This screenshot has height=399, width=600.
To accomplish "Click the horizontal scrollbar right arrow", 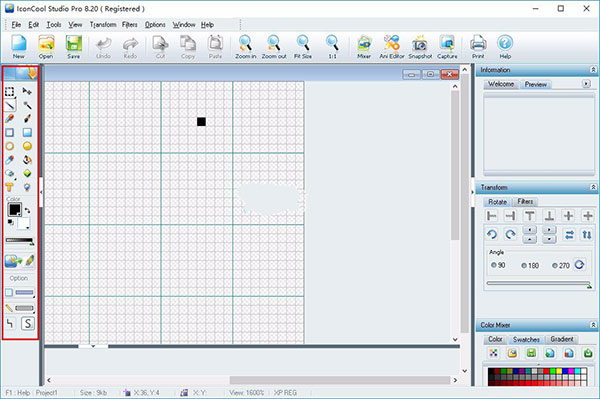I will [x=455, y=380].
